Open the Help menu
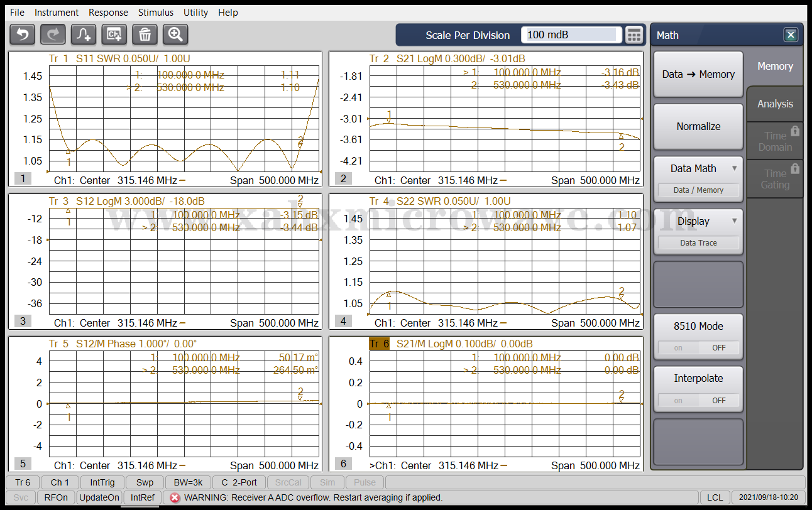Screen dimensions: 812x510 (228, 13)
